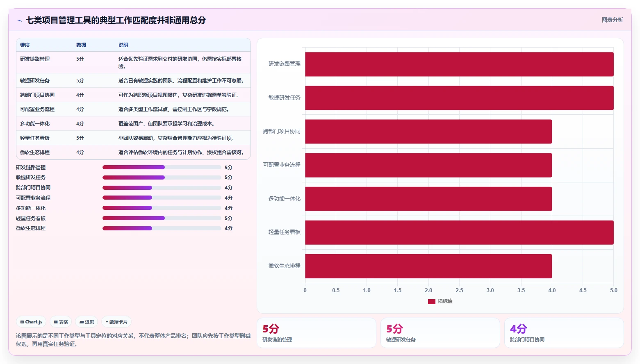Image resolution: width=640 pixels, height=364 pixels.
Task: Select the 微软生态排程 table row name
Action: tap(35, 152)
